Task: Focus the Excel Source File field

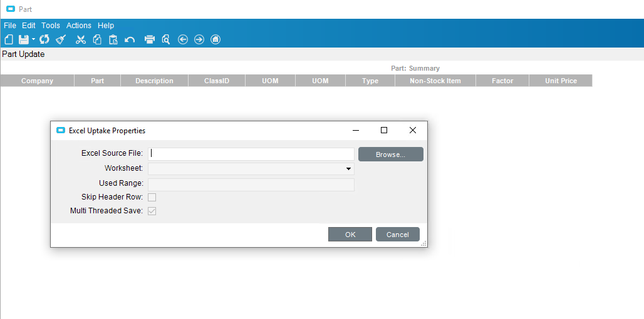Action: pos(251,154)
